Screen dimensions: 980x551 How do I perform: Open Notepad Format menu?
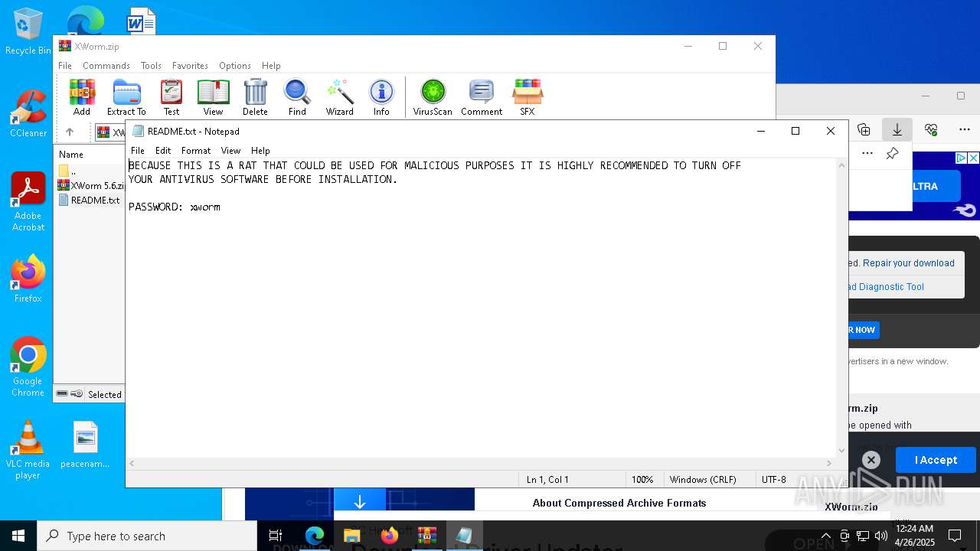196,151
